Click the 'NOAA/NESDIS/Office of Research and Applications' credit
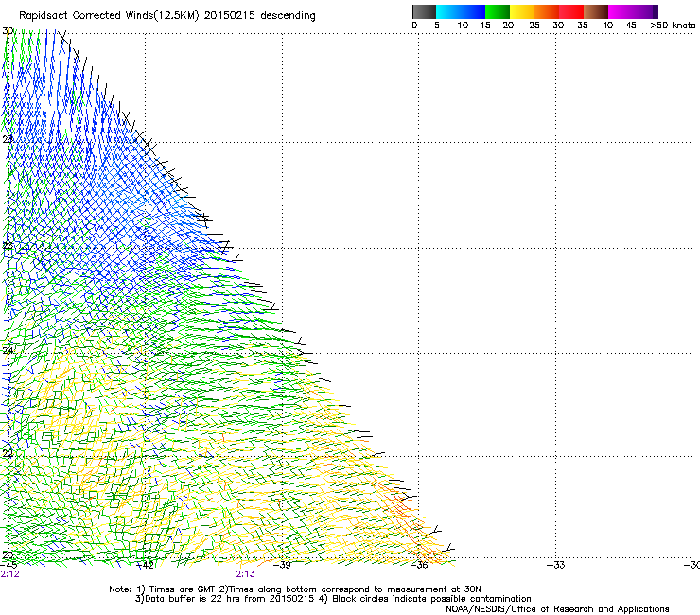Image resolution: width=700 pixels, height=615 pixels. (557, 609)
